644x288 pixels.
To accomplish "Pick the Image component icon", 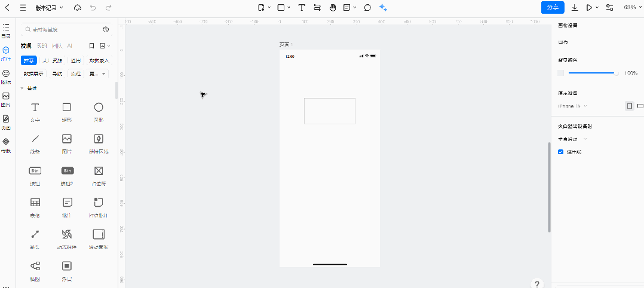I will pyautogui.click(x=67, y=139).
